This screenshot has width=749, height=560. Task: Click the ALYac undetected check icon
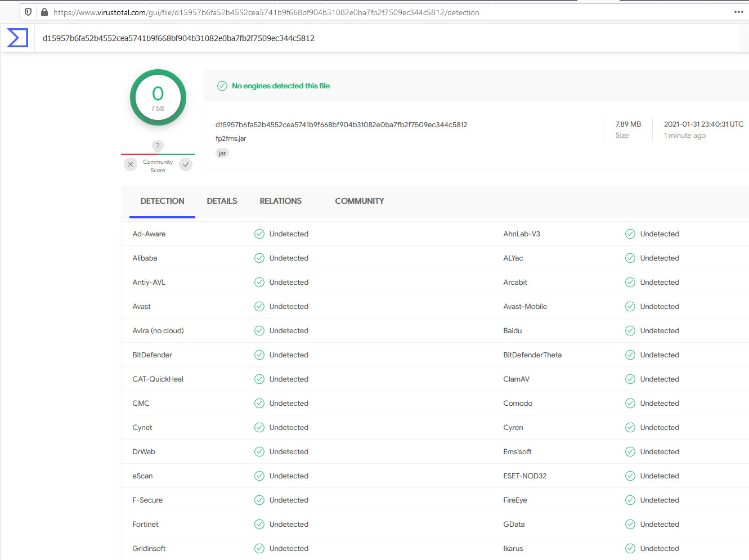point(630,258)
